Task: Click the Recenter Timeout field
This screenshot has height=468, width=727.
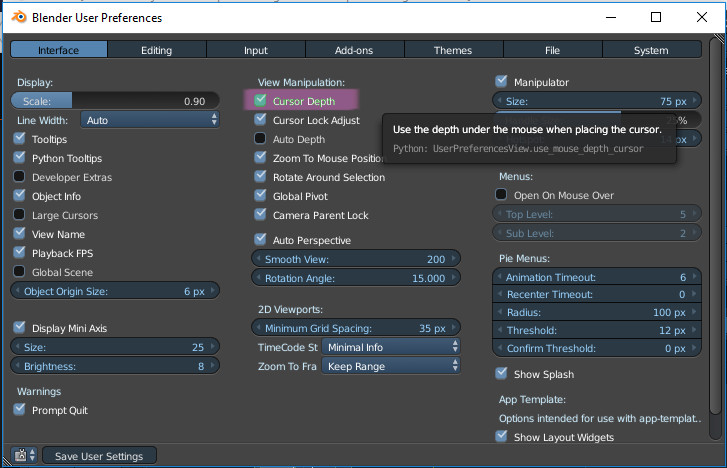Action: (597, 295)
